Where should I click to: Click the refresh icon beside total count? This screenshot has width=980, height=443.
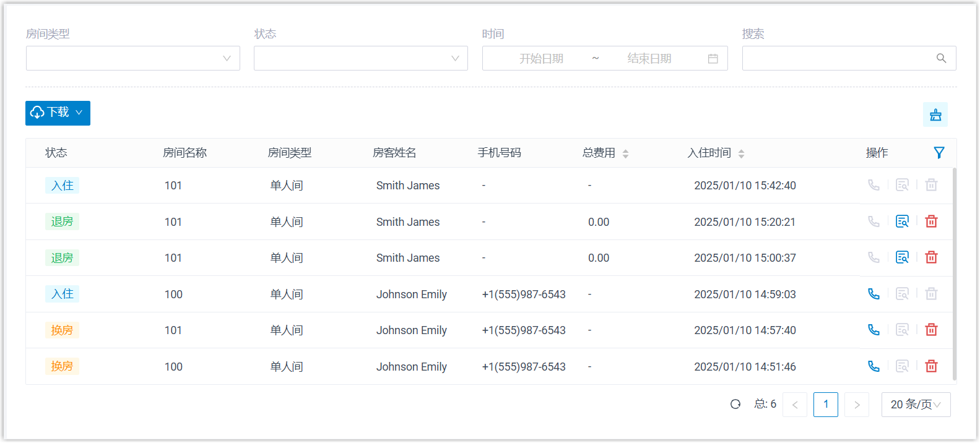(735, 404)
